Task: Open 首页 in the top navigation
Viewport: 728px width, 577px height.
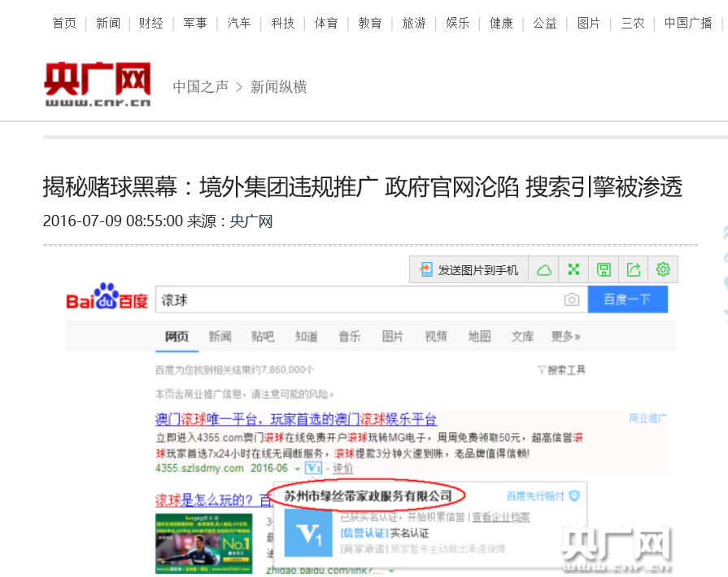Action: [64, 24]
